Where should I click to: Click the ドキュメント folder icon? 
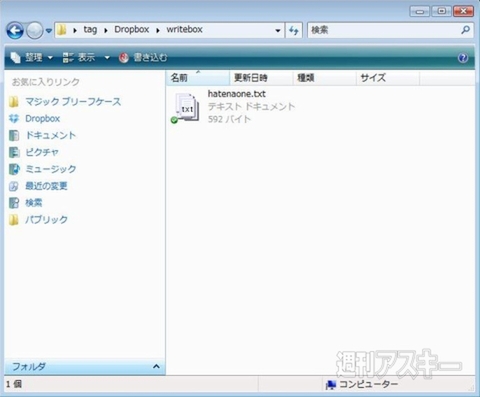[x=14, y=135]
